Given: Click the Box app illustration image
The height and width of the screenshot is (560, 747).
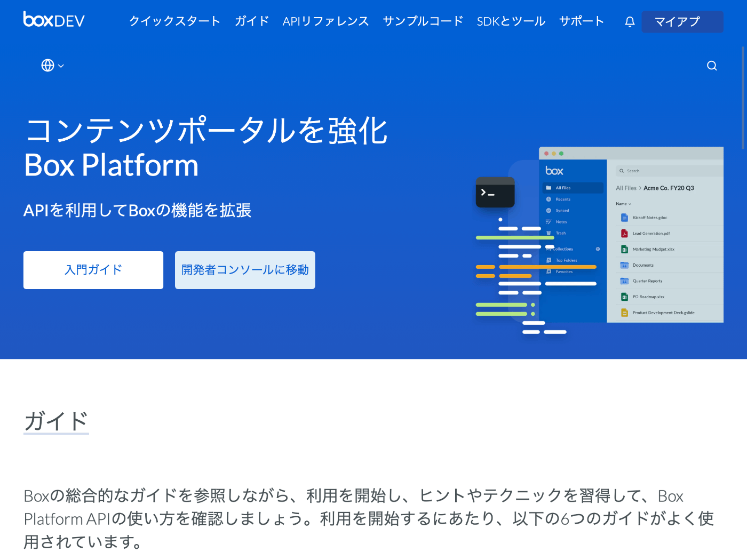Looking at the screenshot, I should click(x=599, y=240).
